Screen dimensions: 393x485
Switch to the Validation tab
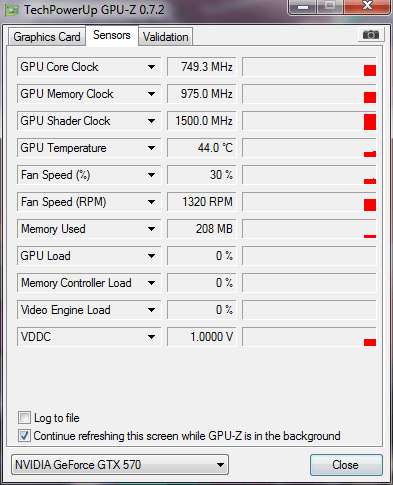click(166, 37)
